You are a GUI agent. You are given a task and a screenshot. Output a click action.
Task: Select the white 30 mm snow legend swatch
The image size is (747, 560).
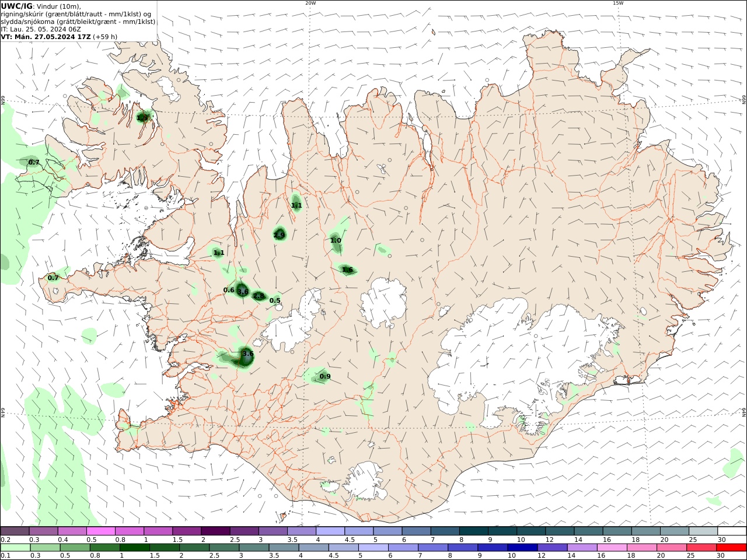click(x=732, y=531)
